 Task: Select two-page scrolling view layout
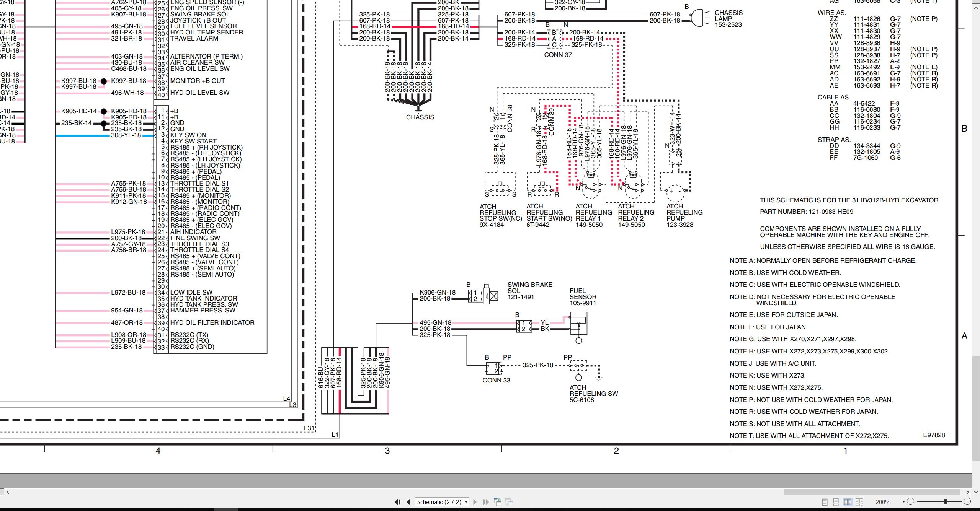859,502
